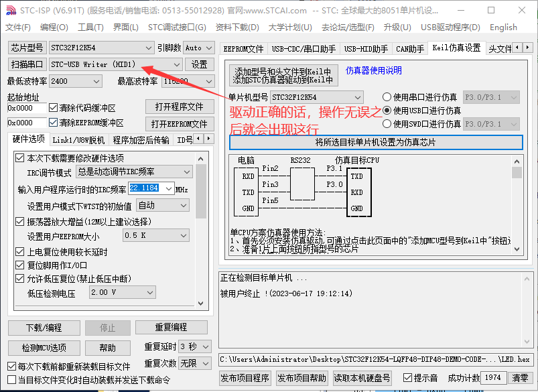Click the hardware options list scroll-up arrow
Viewport: 538px width, 392px height.
point(201,159)
